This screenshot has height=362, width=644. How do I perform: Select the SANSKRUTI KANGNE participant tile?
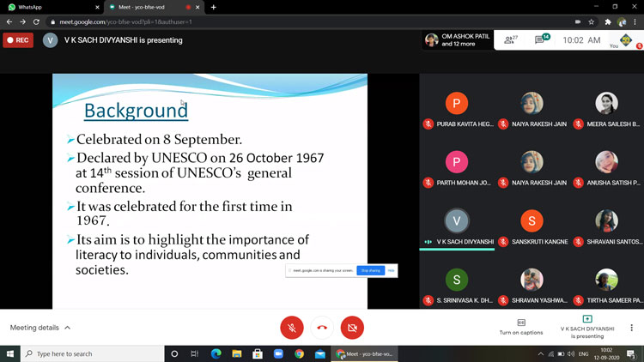pos(532,227)
